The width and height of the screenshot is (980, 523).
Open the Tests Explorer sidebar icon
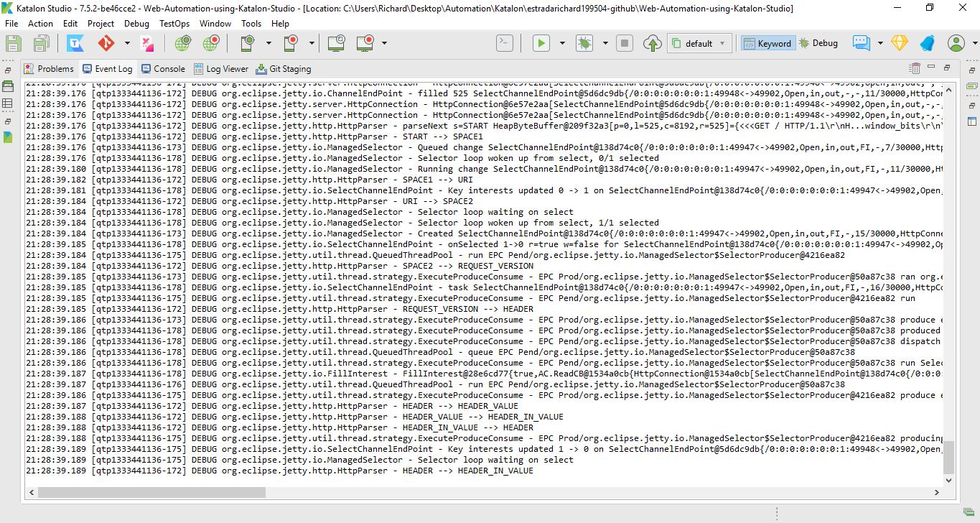point(8,86)
